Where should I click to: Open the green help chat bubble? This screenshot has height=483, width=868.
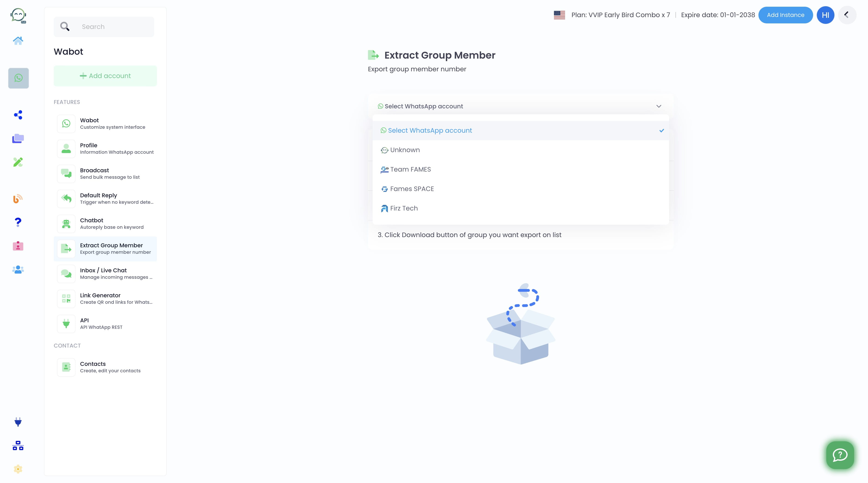[840, 455]
